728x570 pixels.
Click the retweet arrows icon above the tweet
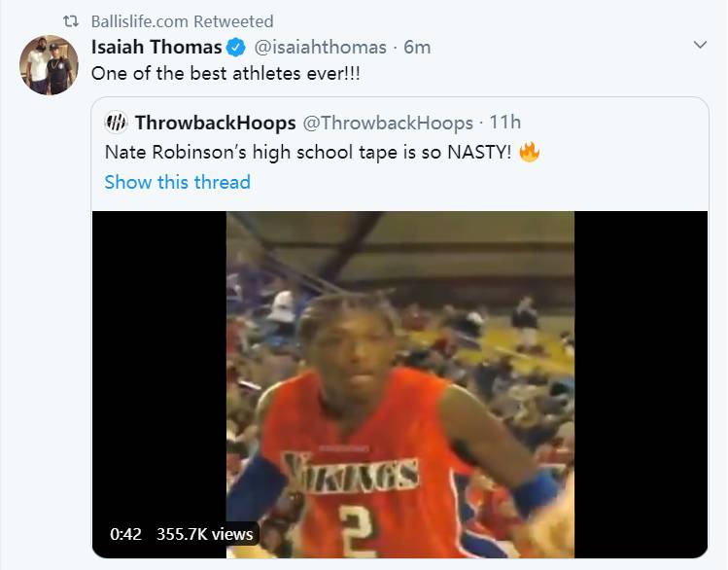[x=71, y=21]
